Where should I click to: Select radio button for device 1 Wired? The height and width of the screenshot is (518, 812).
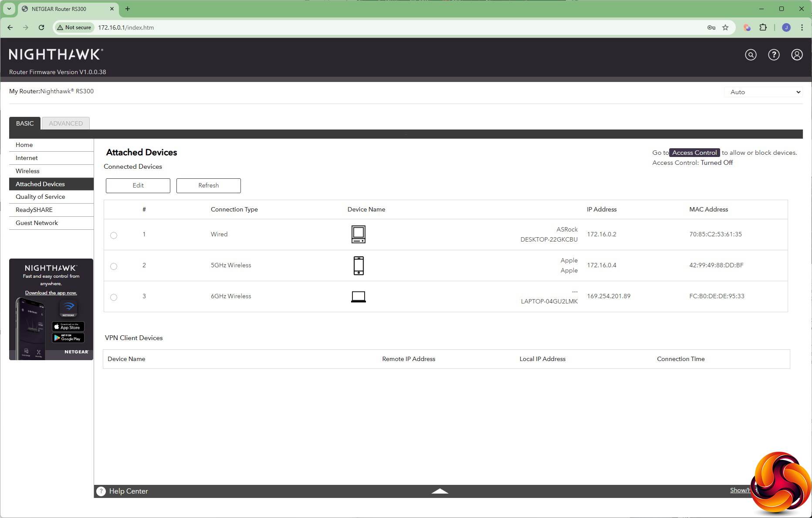coord(114,235)
